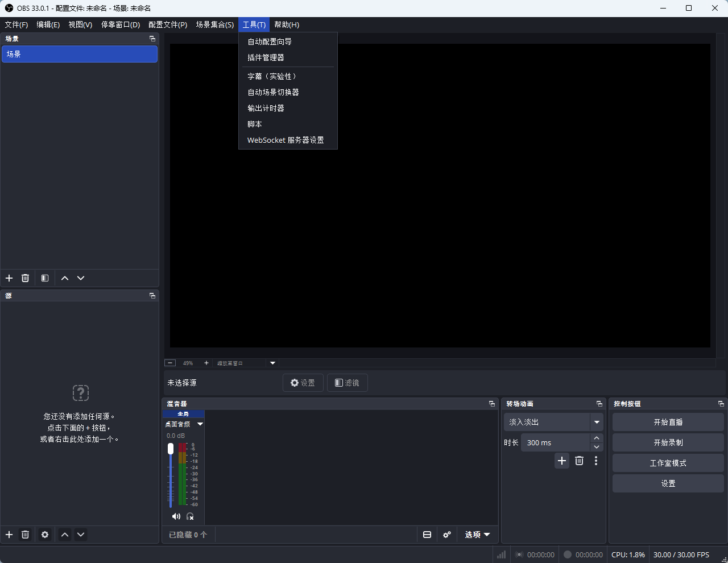
Task: Open the 淡入淡出 transition dropdown
Action: 553,422
